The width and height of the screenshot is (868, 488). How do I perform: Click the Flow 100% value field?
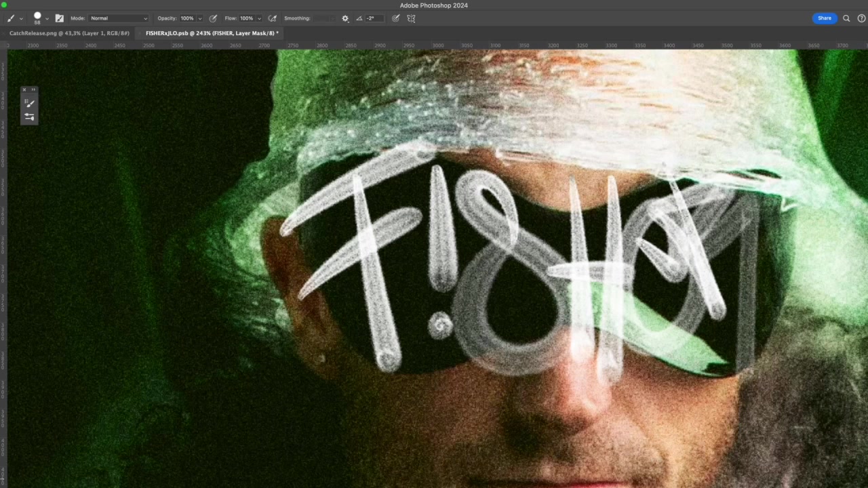[247, 18]
